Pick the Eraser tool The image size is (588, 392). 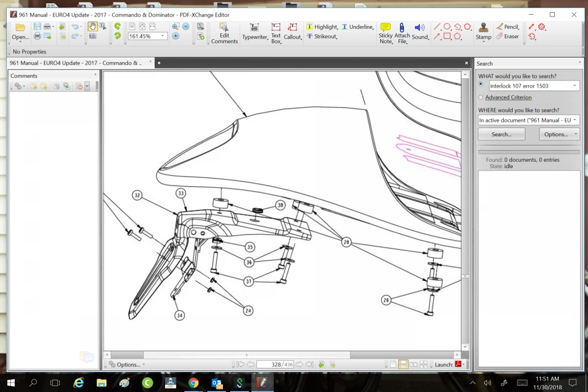[507, 36]
